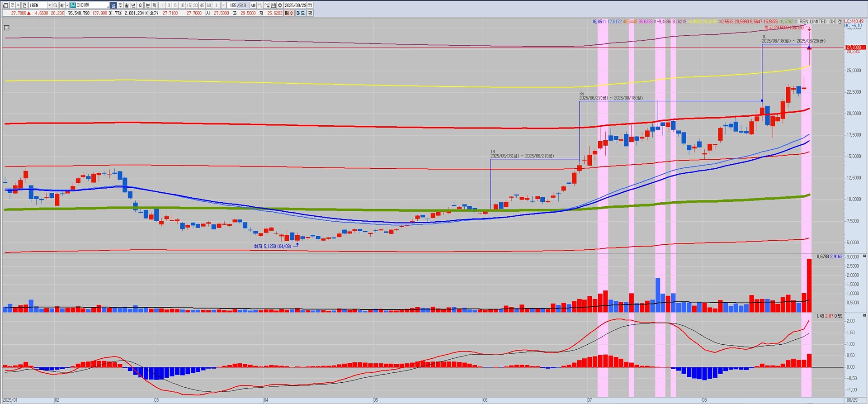Screen dimensions: 868x404
Task: Edit the 155 bar count field
Action: pyautogui.click(x=233, y=5)
